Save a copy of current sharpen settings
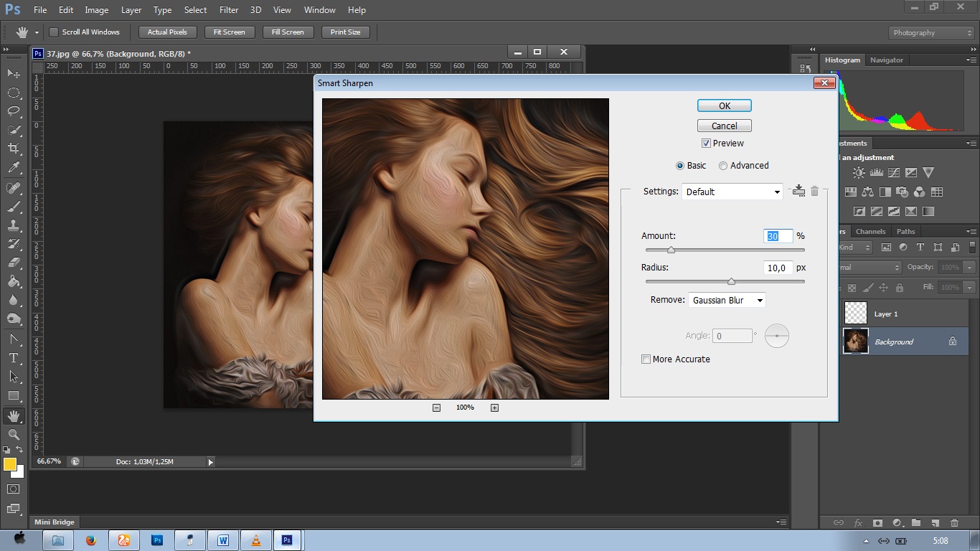This screenshot has width=980, height=551. pyautogui.click(x=798, y=191)
